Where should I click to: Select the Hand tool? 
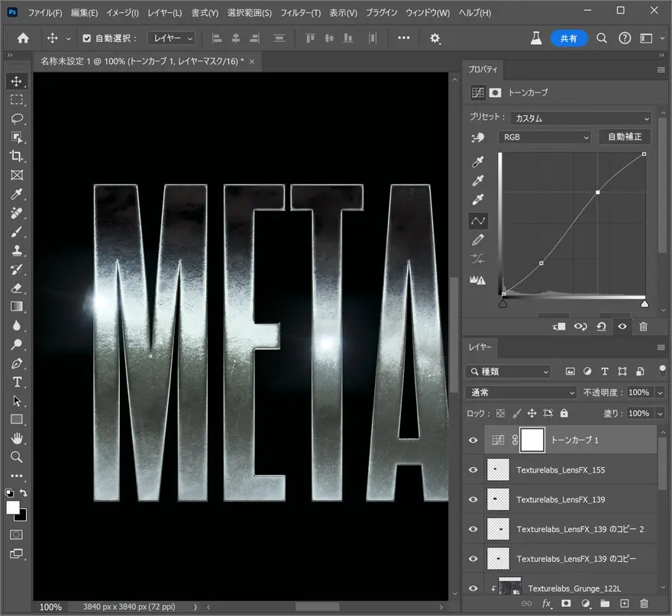coord(17,438)
